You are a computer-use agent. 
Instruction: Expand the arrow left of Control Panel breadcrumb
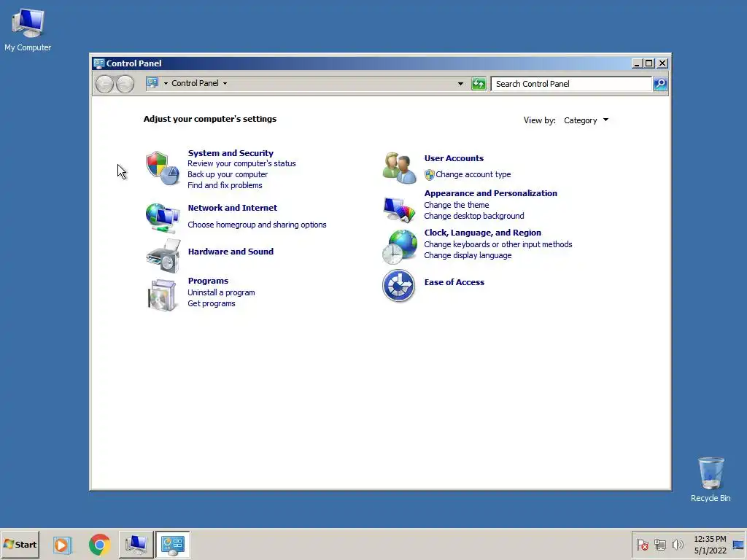166,83
